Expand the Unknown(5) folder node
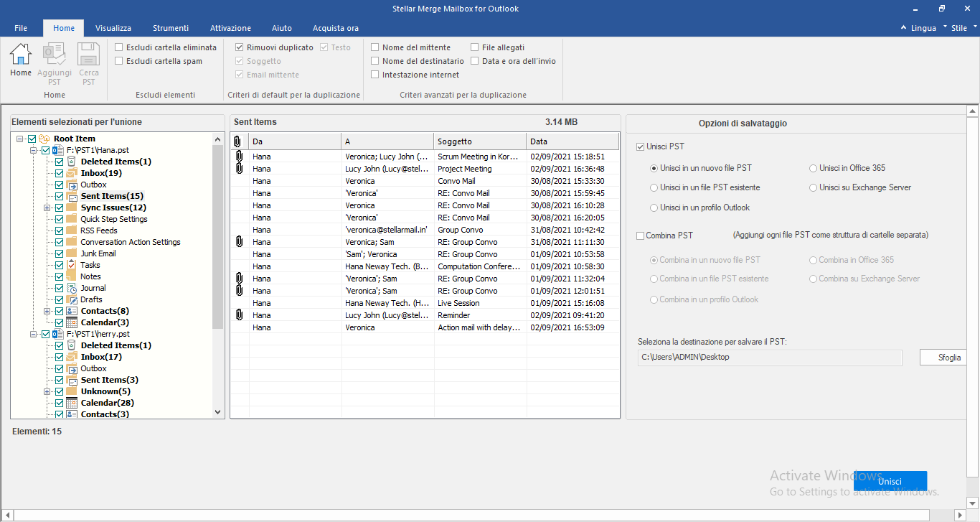The width and height of the screenshot is (980, 522). point(47,391)
